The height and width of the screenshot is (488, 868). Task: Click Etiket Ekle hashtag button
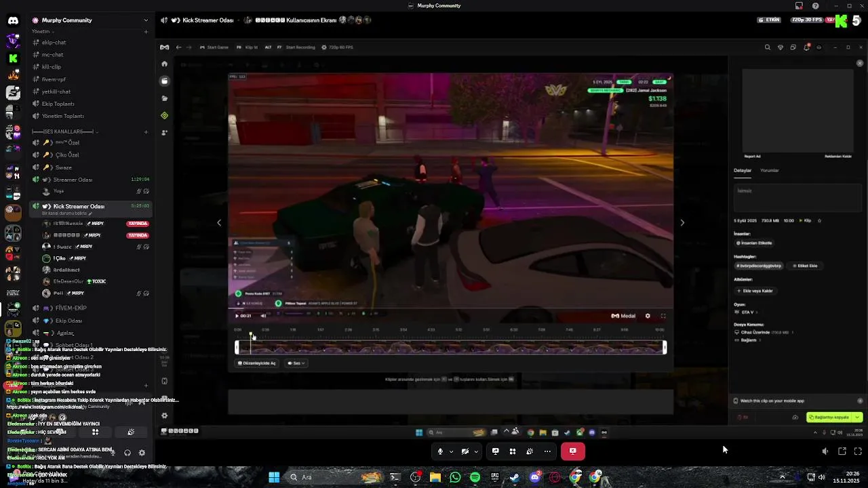coord(805,266)
